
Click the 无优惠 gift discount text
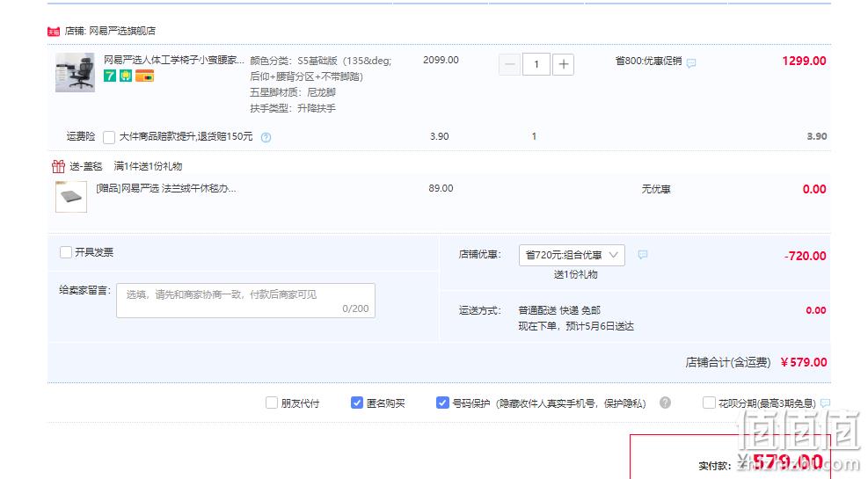tap(656, 189)
